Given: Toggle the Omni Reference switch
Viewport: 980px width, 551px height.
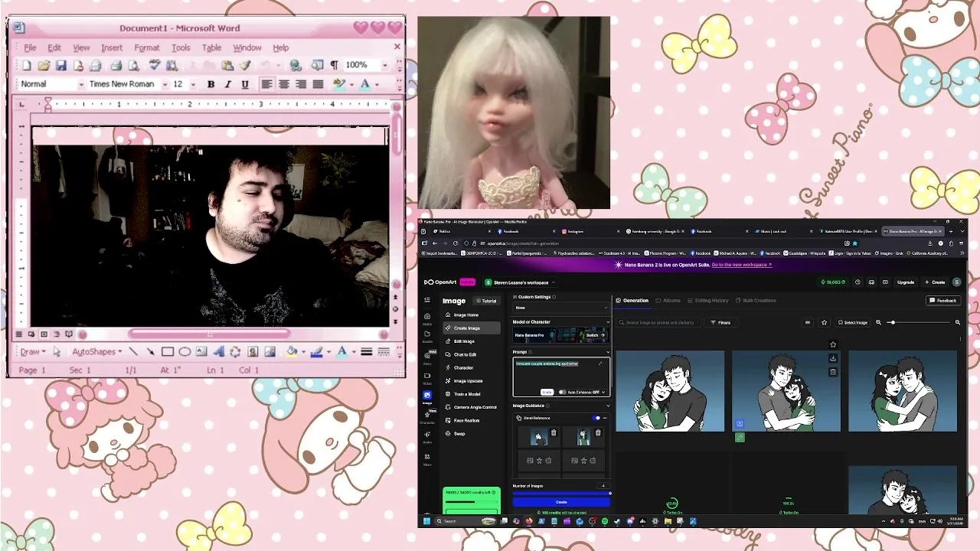Looking at the screenshot, I should [x=597, y=418].
